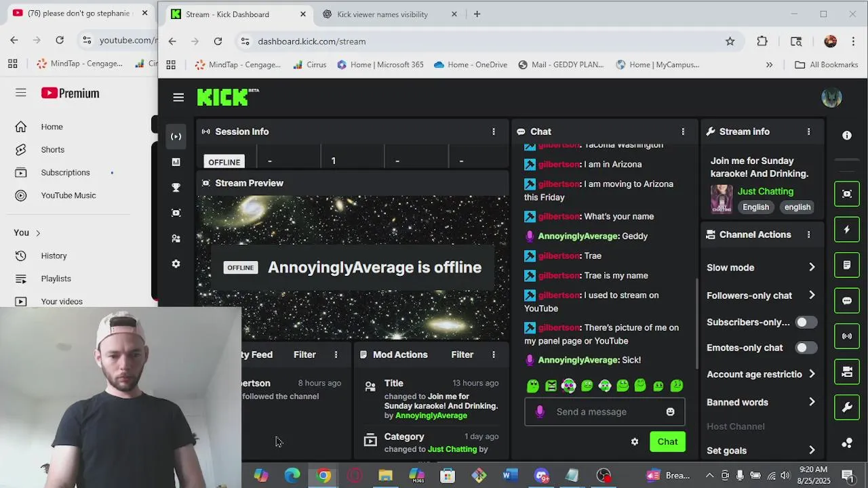Open the apps grid in the bookmarks bar
The image size is (868, 488).
click(x=171, y=64)
